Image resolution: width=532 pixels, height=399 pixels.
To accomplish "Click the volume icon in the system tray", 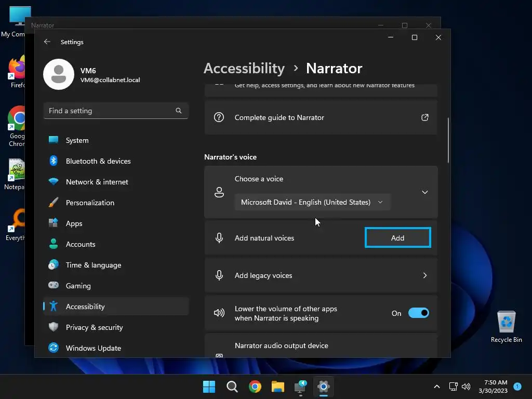I will tap(466, 387).
